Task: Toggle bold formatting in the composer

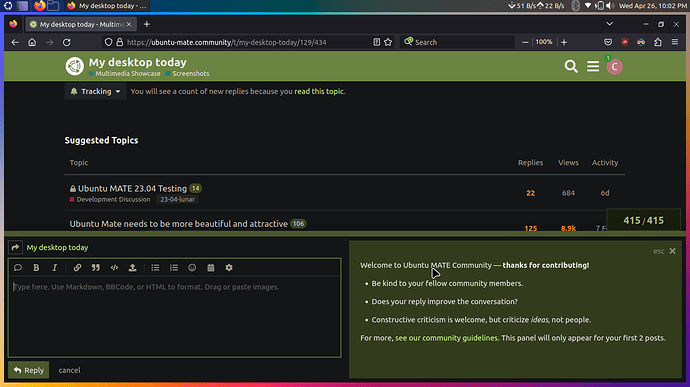Action: point(36,268)
